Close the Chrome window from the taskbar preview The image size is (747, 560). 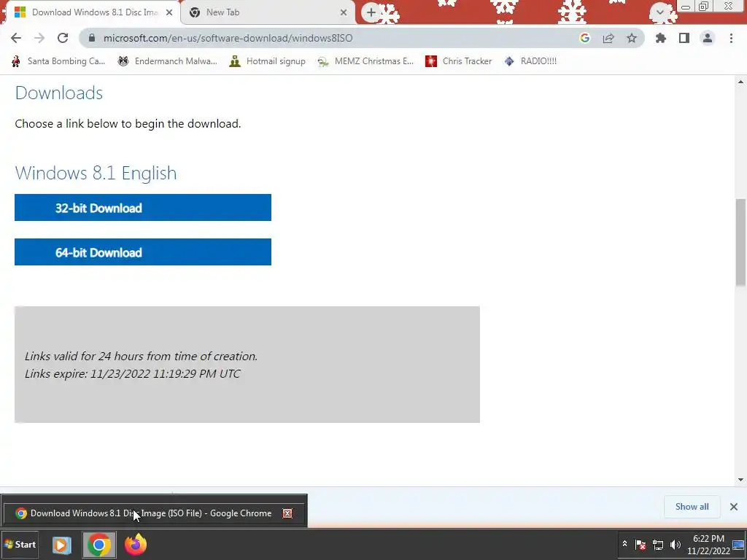coord(287,513)
